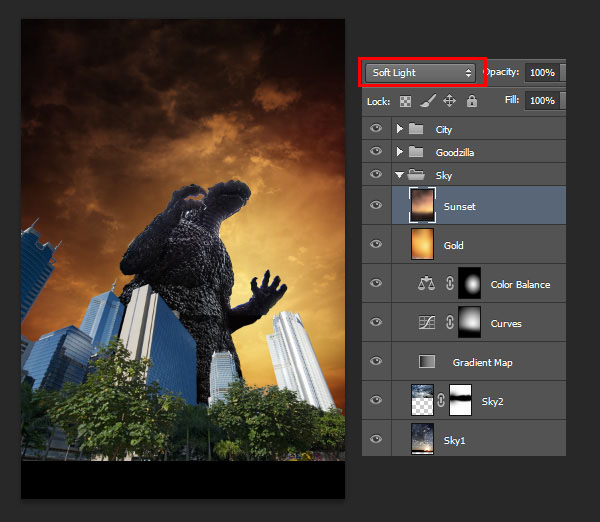Hide the City group

click(376, 128)
